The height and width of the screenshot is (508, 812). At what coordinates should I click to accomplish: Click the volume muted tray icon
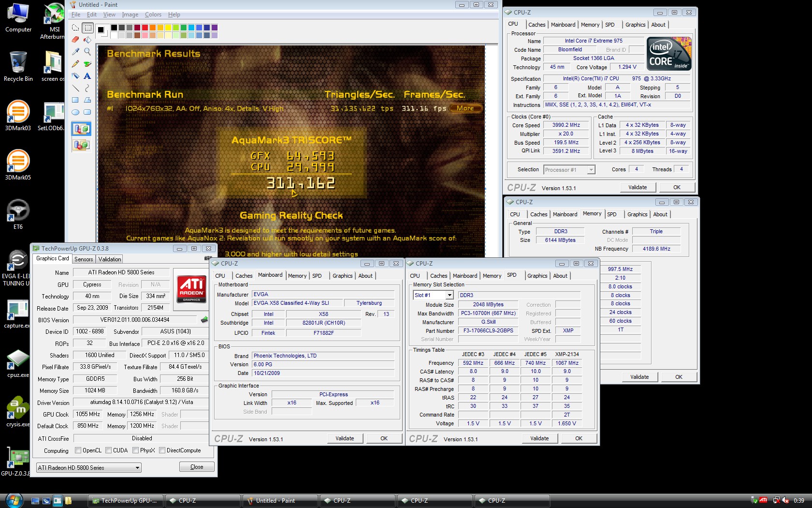[785, 500]
